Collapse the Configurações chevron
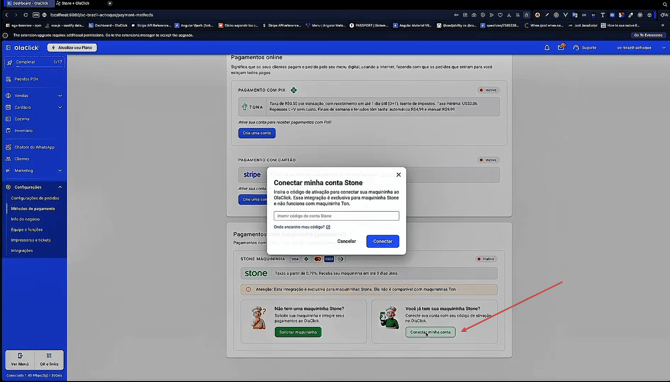The image size is (670, 382). point(60,187)
